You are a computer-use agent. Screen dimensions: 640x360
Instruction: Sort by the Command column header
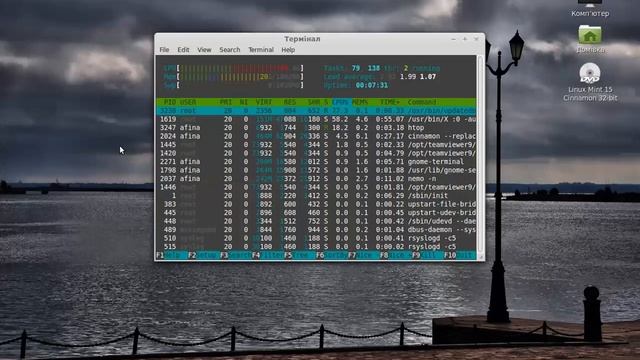tap(422, 102)
